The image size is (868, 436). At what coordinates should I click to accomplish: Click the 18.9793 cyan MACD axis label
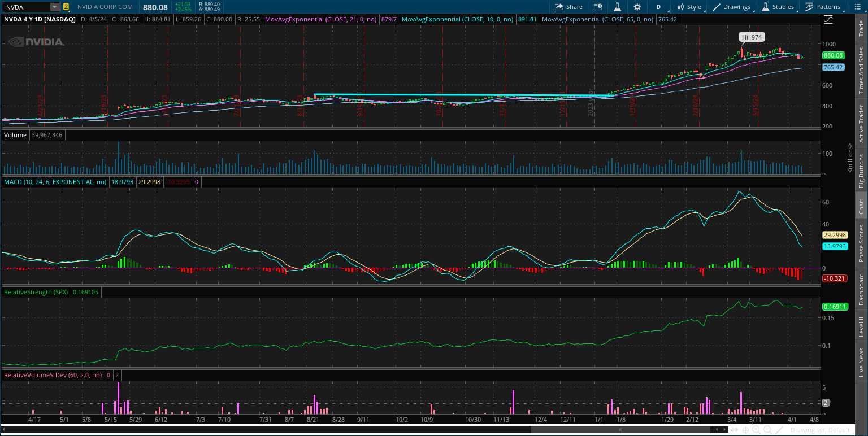tap(835, 246)
